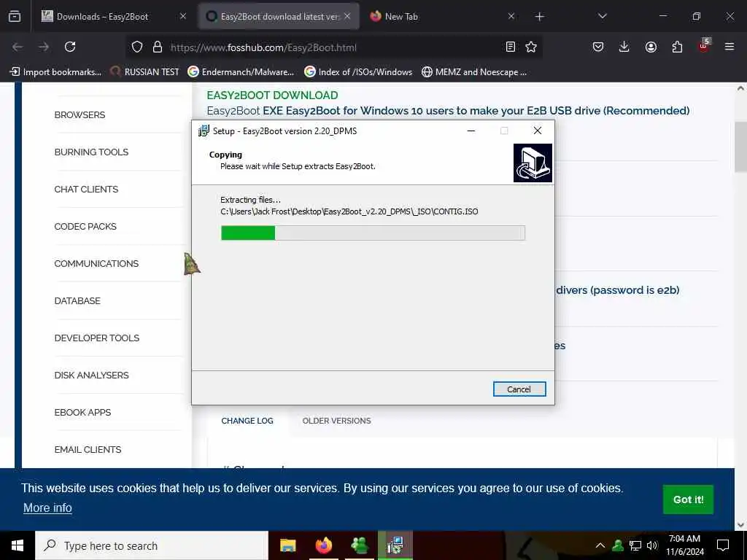Open the Endermanch/Malware bookmark
Image resolution: width=747 pixels, height=560 pixels.
point(241,72)
